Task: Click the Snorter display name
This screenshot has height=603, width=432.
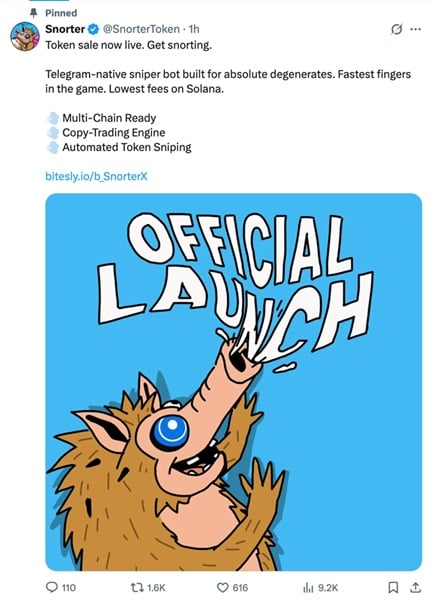Action: point(65,29)
